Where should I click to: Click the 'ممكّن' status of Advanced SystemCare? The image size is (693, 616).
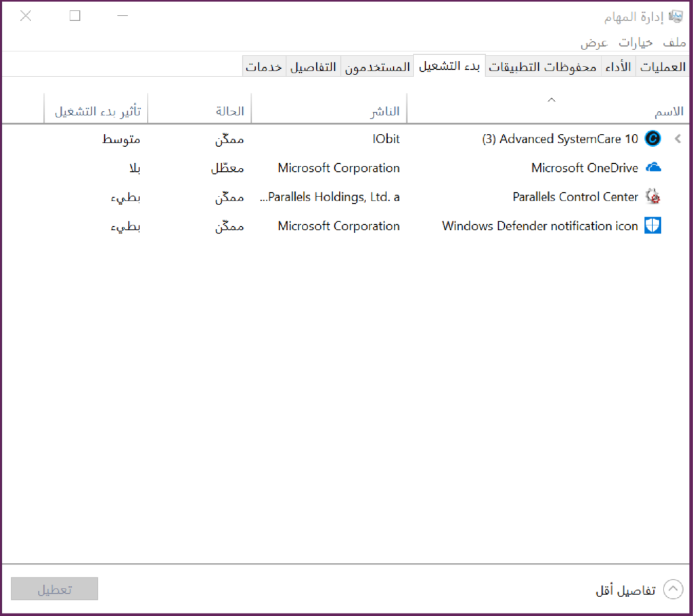(x=229, y=139)
